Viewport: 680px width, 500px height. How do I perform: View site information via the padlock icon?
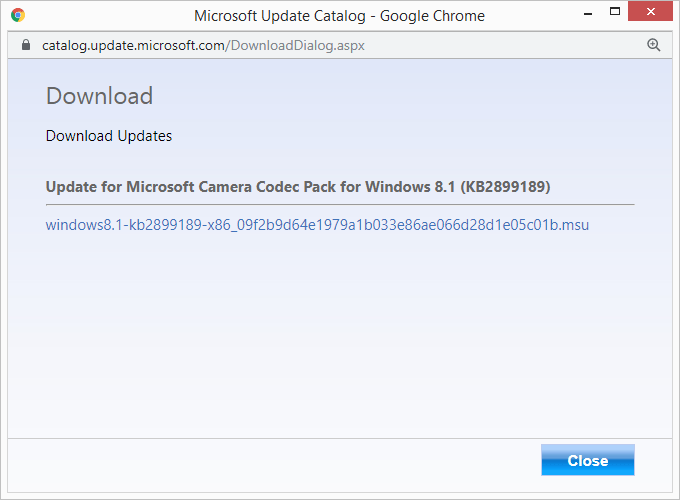pyautogui.click(x=25, y=45)
